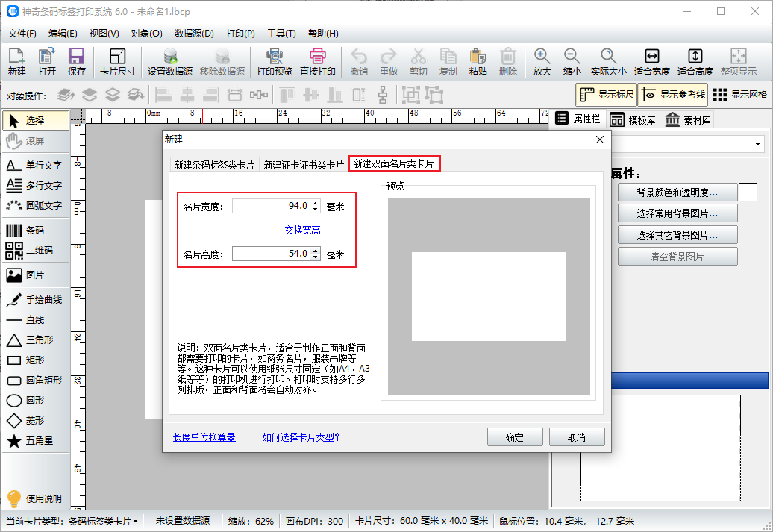This screenshot has height=532, width=773.
Task: Open the 当前卡片类型 dropdown in status bar
Action: 102,521
